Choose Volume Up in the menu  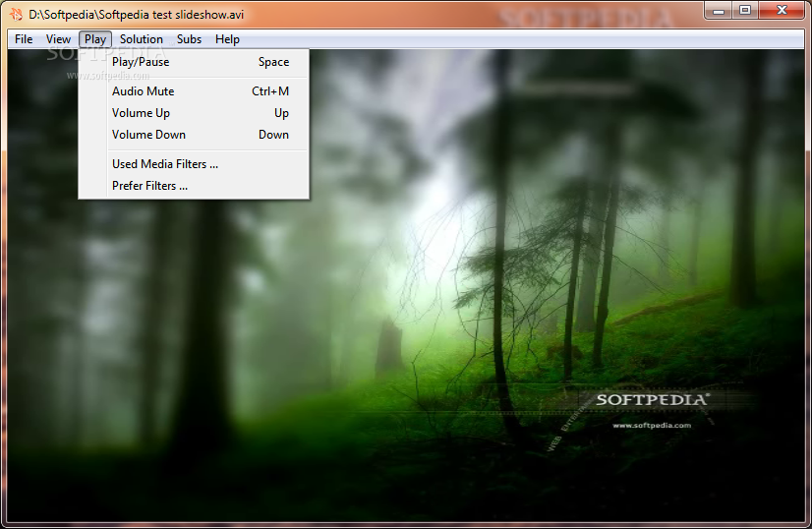point(195,113)
